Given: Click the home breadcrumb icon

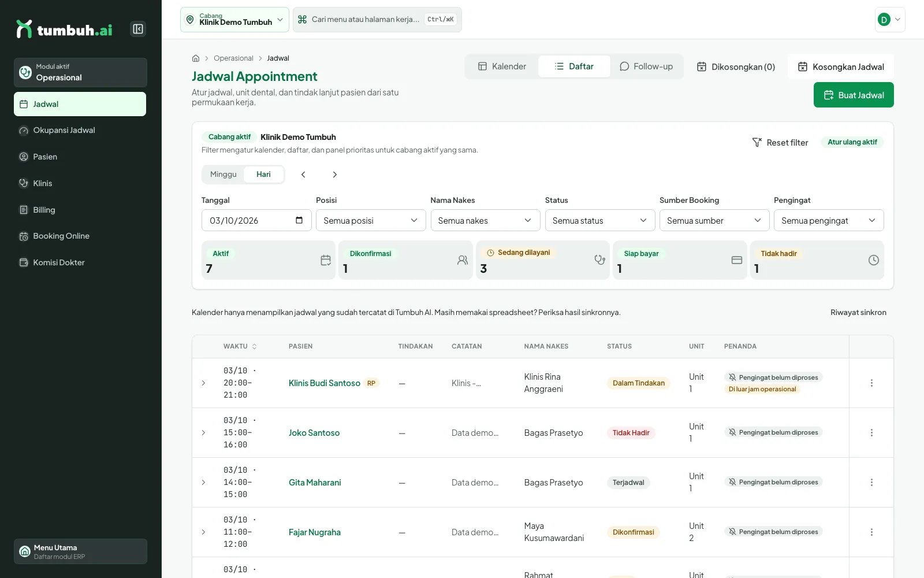Looking at the screenshot, I should point(196,58).
